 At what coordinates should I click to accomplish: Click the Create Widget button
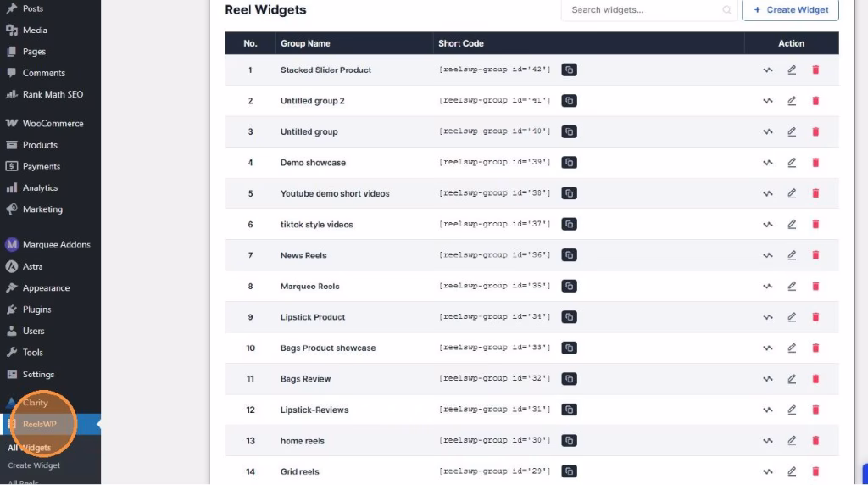point(790,10)
